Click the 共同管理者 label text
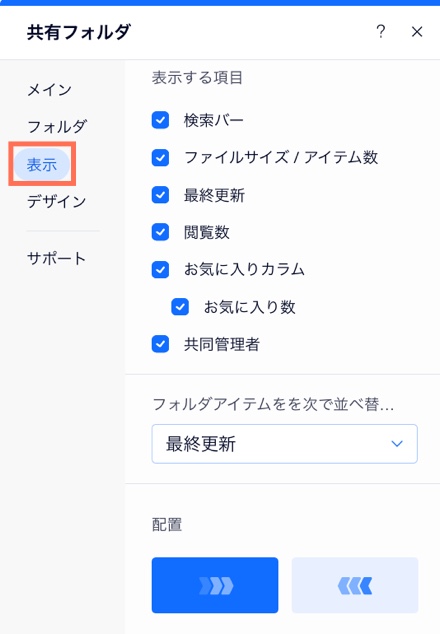This screenshot has height=634, width=440. pyautogui.click(x=222, y=344)
